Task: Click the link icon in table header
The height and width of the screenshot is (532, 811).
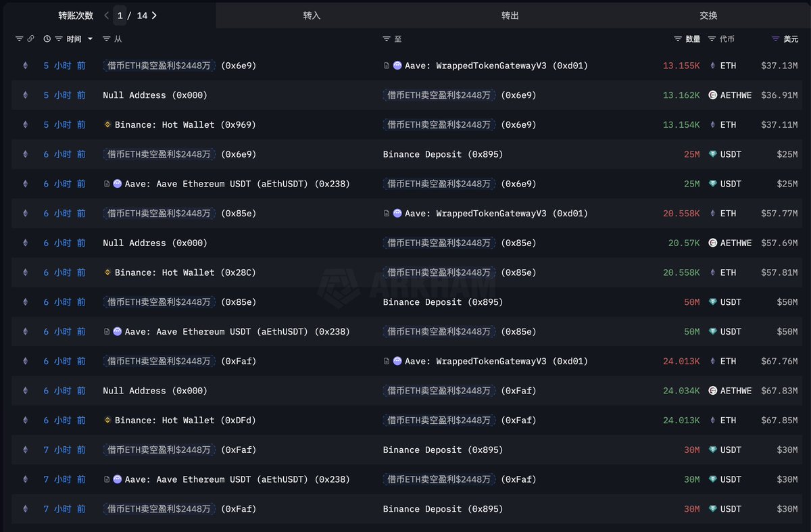Action: [x=30, y=39]
